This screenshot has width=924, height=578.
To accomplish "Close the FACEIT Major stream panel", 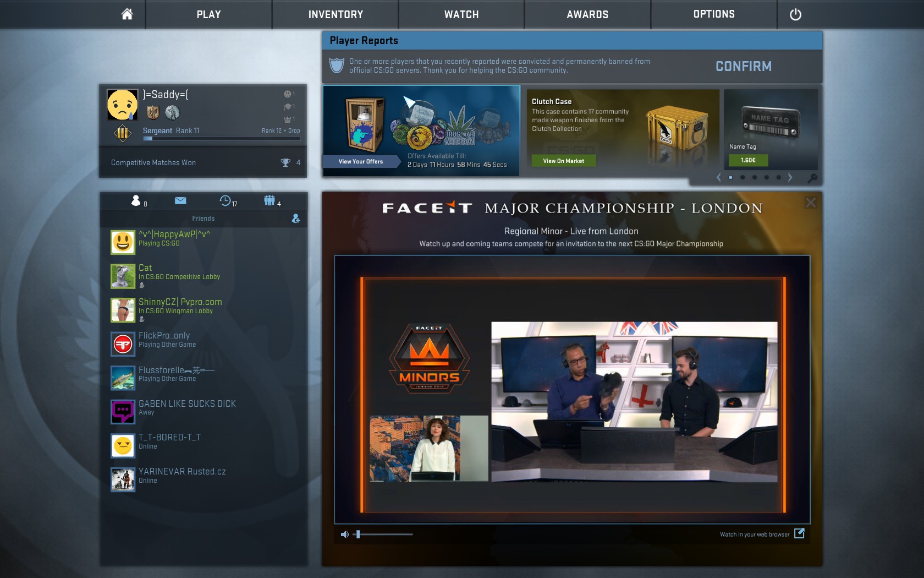I will tap(811, 203).
